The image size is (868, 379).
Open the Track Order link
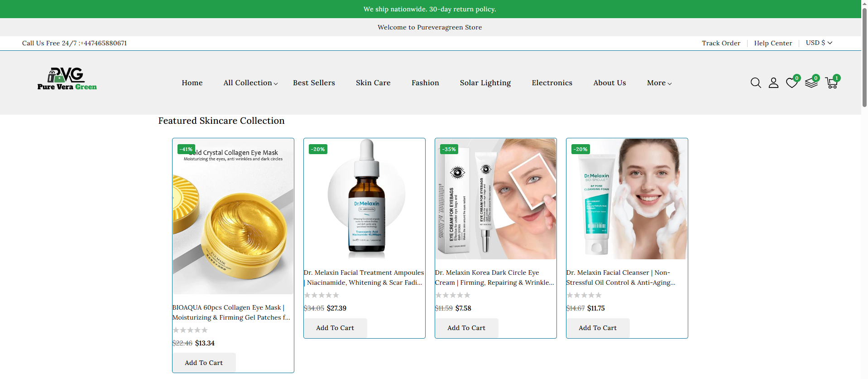point(721,43)
